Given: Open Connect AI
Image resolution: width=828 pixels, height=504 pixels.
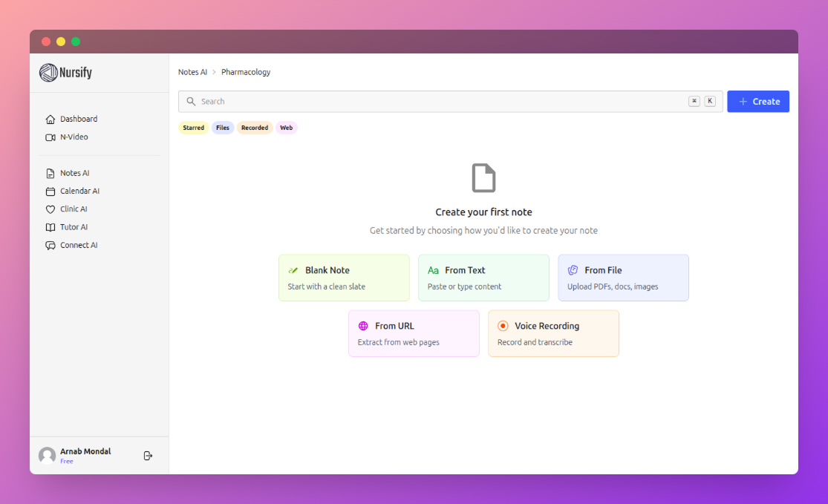Looking at the screenshot, I should (78, 245).
